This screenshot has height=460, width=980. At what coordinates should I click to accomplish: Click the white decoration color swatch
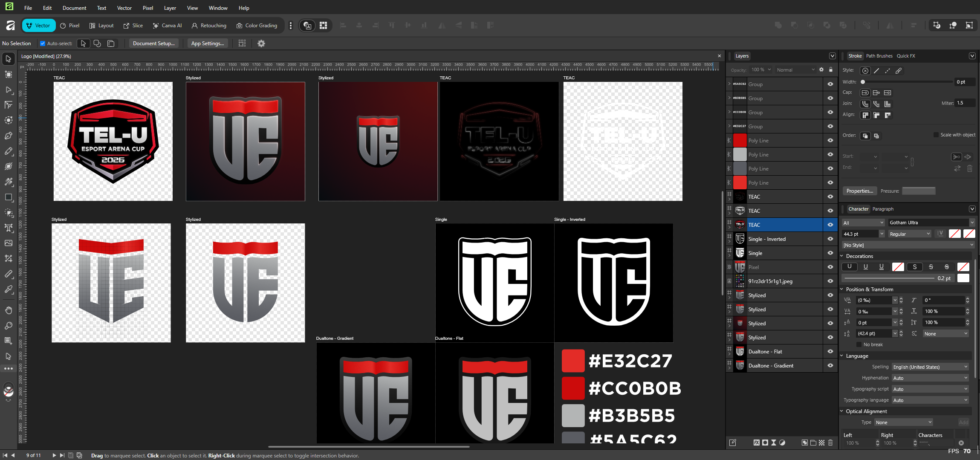point(963,278)
